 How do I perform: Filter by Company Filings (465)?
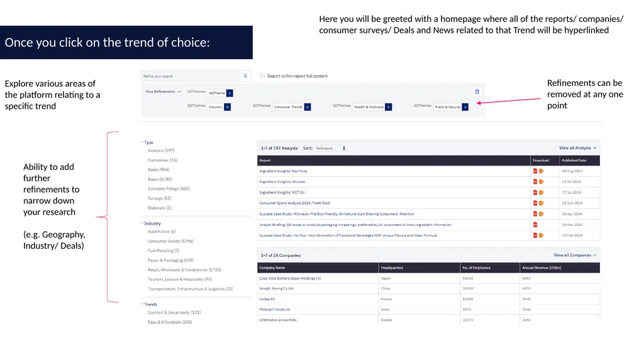[169, 189]
